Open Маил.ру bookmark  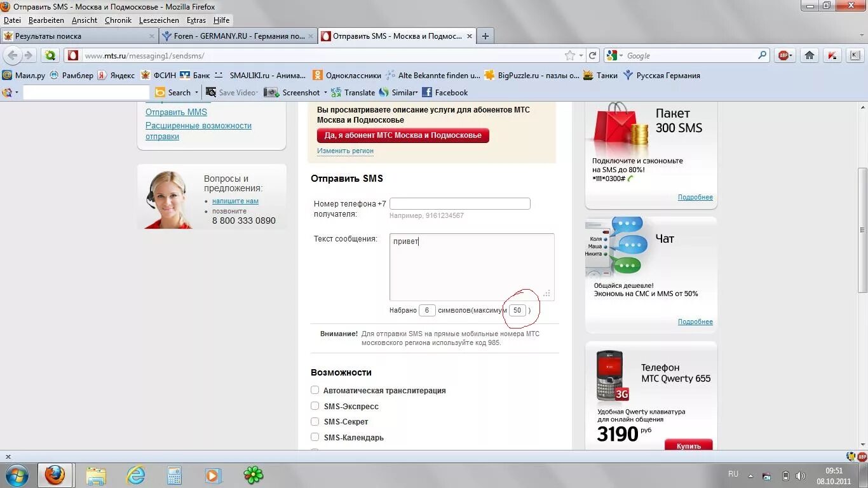(24, 75)
